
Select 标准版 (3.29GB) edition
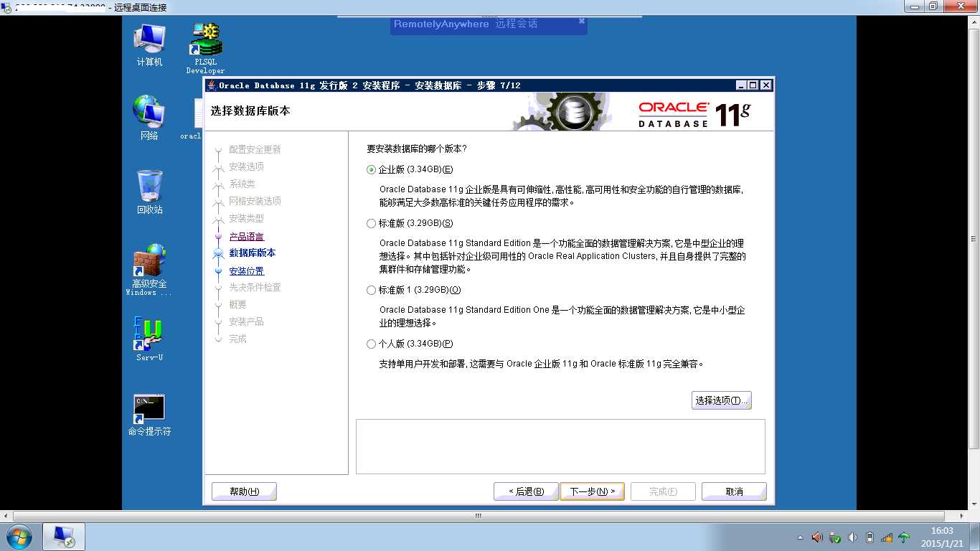point(371,223)
